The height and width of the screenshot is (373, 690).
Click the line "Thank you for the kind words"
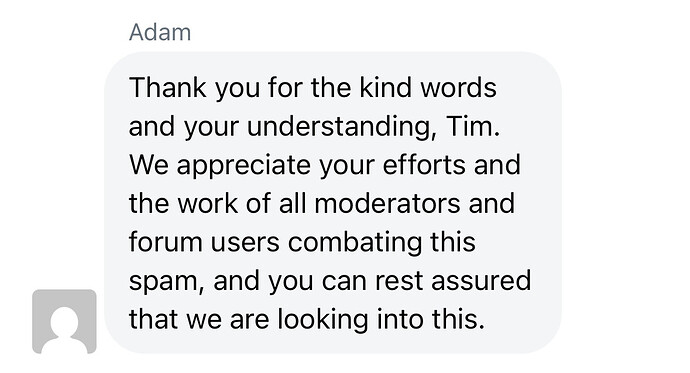313,88
